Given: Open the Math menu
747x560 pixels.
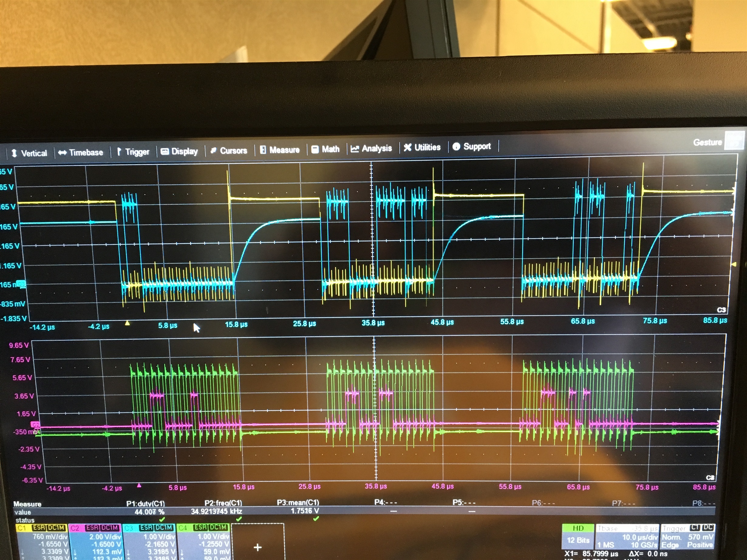Looking at the screenshot, I should [325, 149].
